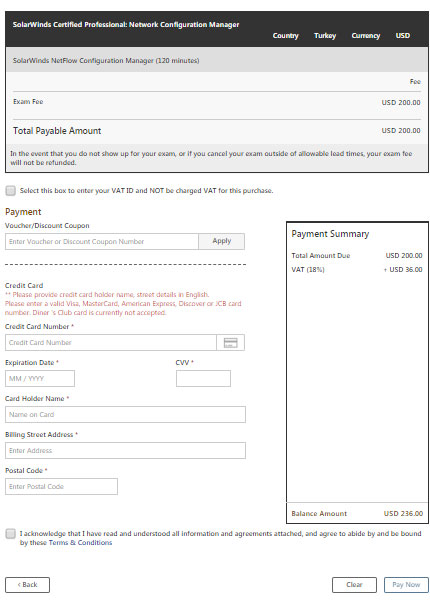Screen dimensions: 430x608
Task: Click the Balance Amount 'USD 236.00' value
Action: pos(403,513)
